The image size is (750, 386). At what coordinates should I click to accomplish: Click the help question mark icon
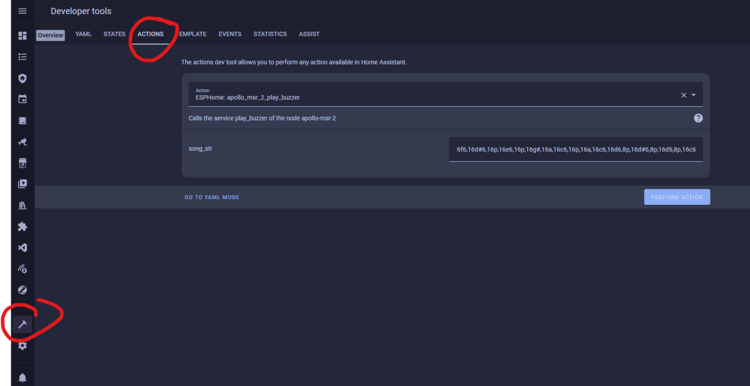pyautogui.click(x=698, y=118)
